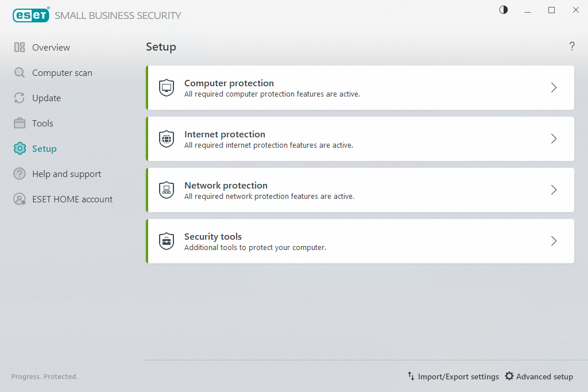Screen dimensions: 588x392
Task: Expand Computer protection with chevron arrow
Action: [x=554, y=87]
